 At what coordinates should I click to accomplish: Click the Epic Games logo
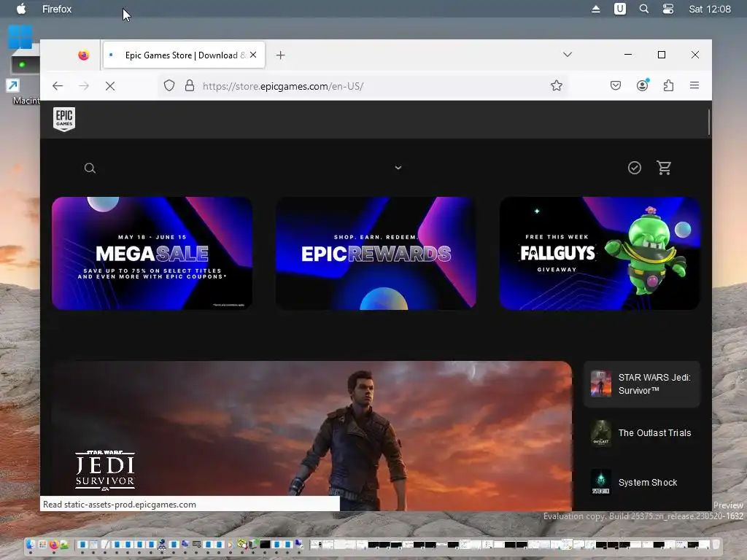pos(64,119)
